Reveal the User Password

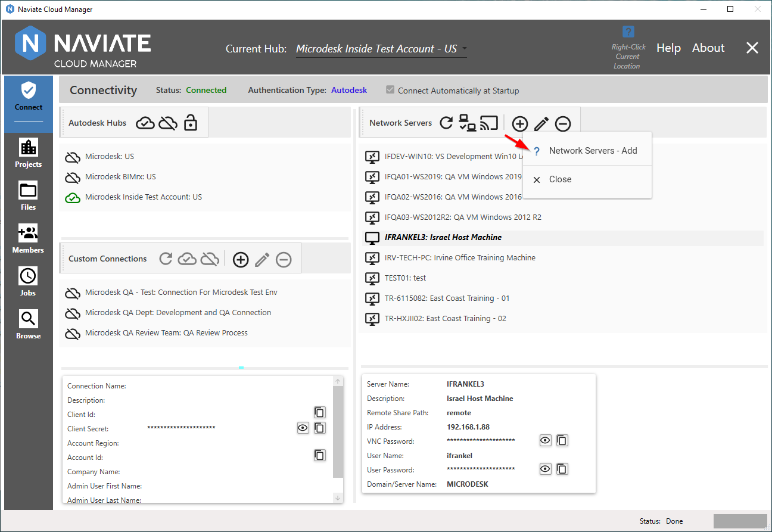coord(545,469)
